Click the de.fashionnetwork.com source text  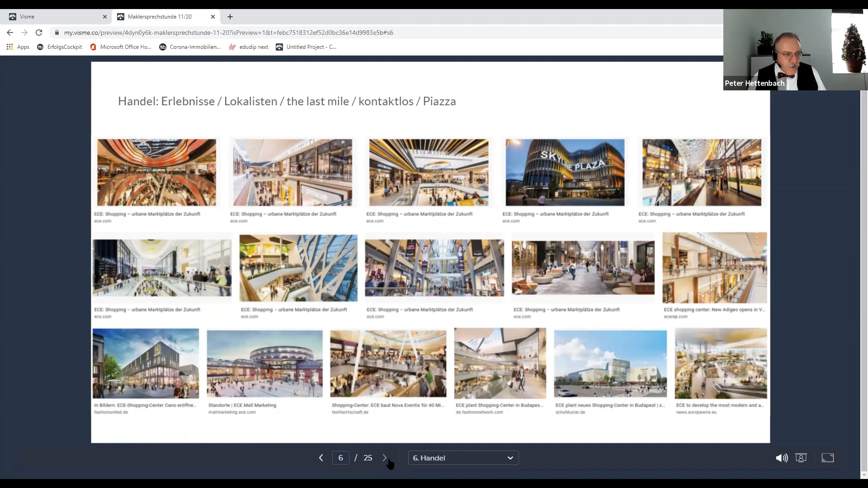pos(479,412)
